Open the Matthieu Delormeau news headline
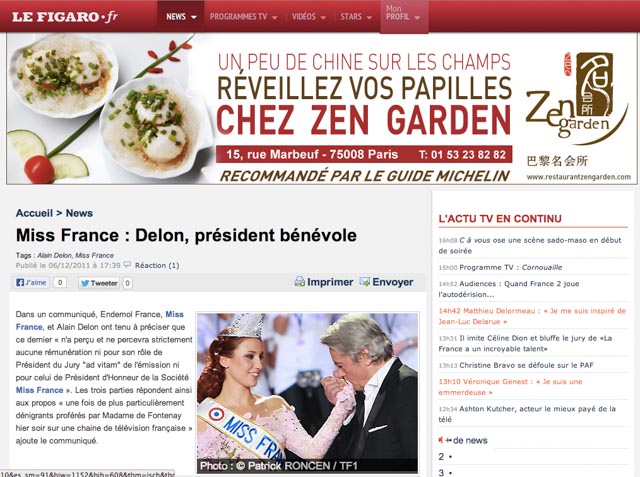 [532, 316]
